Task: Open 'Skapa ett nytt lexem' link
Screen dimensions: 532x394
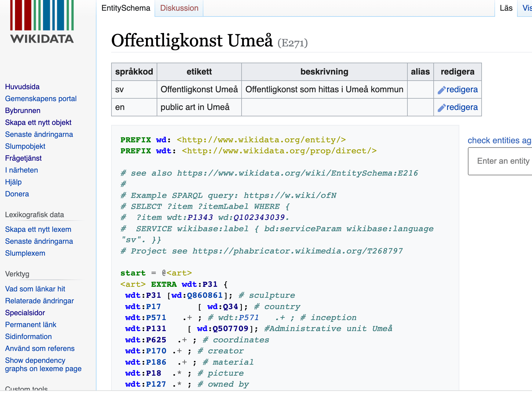Action: (x=38, y=229)
